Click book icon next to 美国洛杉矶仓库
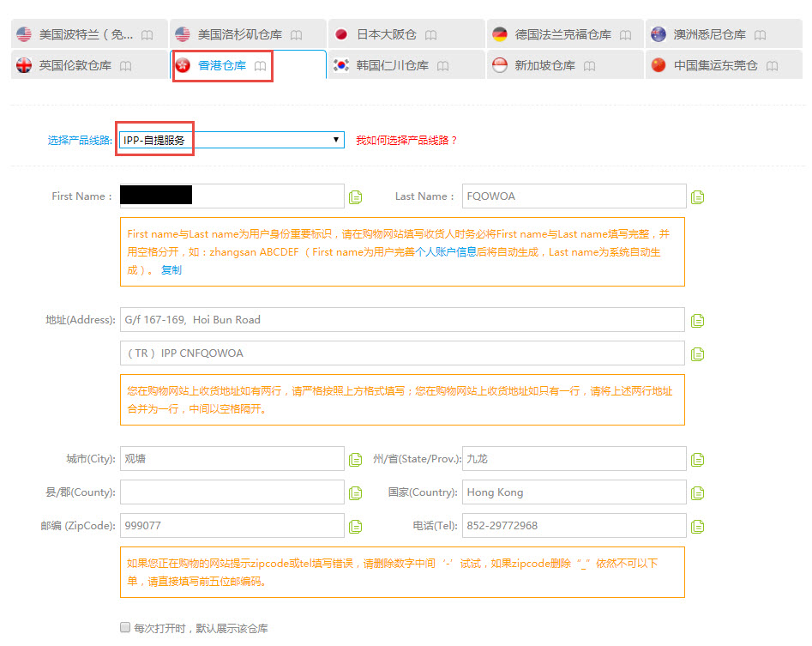The image size is (812, 646). (296, 34)
